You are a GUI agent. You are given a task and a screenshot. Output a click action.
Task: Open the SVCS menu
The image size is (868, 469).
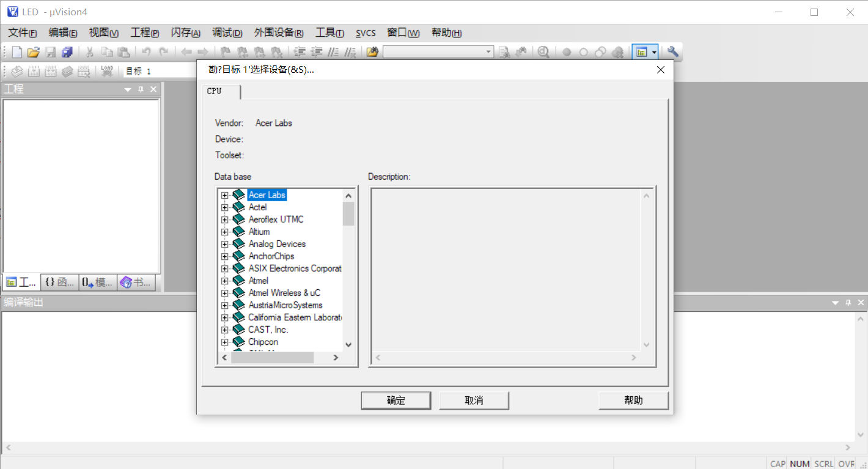coord(366,33)
